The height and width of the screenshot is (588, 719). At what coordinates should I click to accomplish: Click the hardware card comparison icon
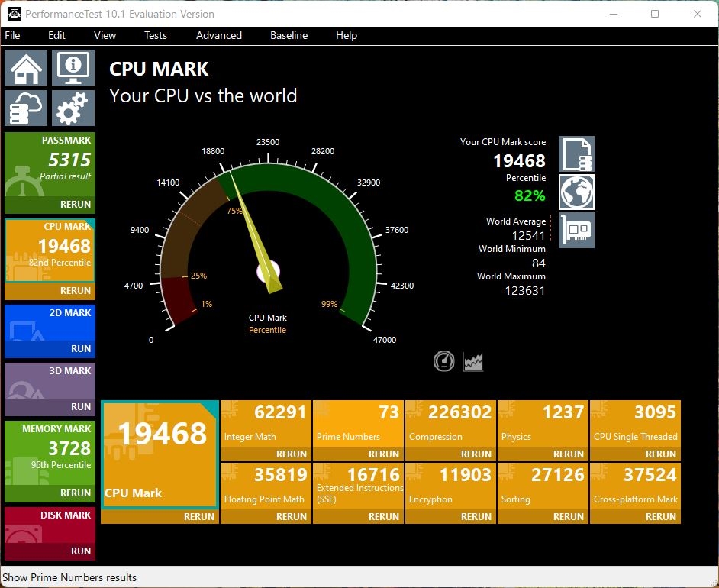point(577,231)
